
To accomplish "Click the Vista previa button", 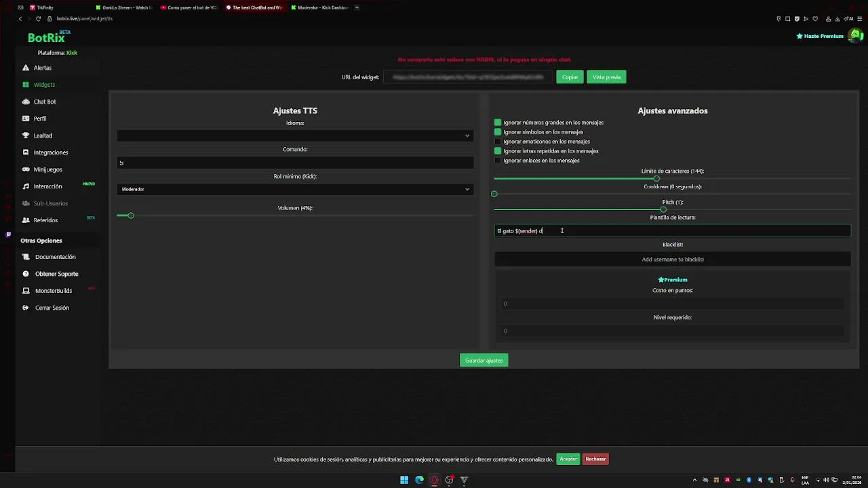I will 606,77.
